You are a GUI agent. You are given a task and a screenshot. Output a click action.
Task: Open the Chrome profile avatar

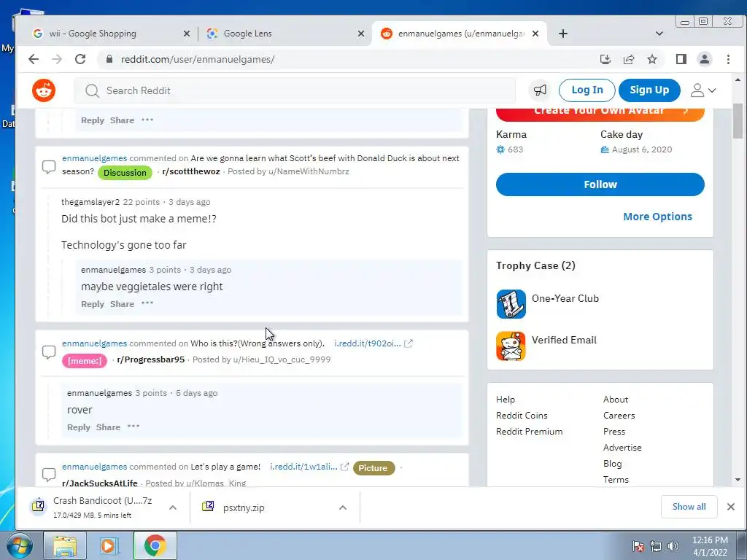pyautogui.click(x=705, y=59)
